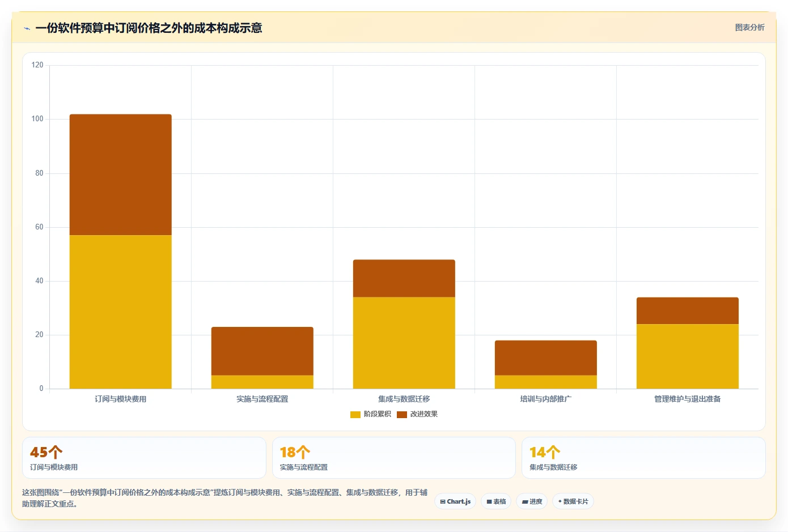Click the orange segment of the 集成与数据迁移 bar

pyautogui.click(x=404, y=279)
